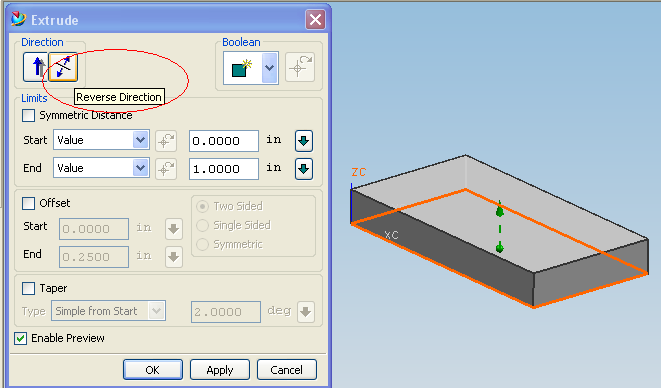
Task: Click the OK button
Action: tap(153, 370)
